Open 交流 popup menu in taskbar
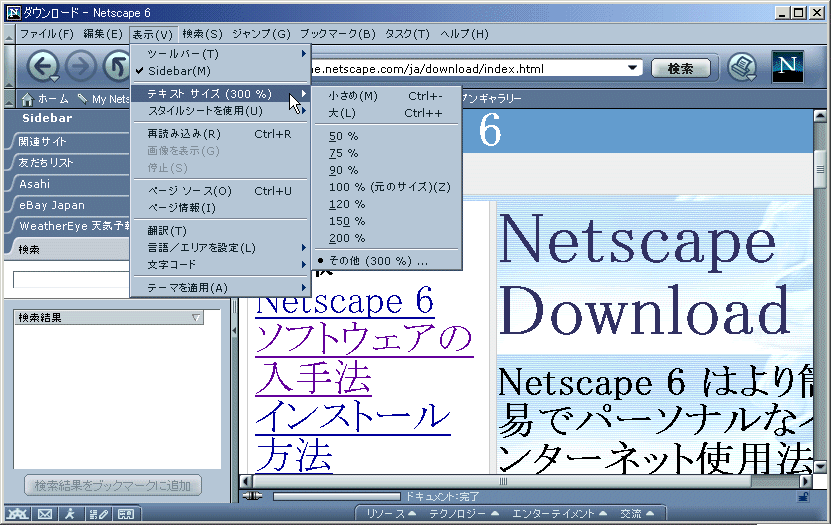The width and height of the screenshot is (831, 525). click(637, 513)
